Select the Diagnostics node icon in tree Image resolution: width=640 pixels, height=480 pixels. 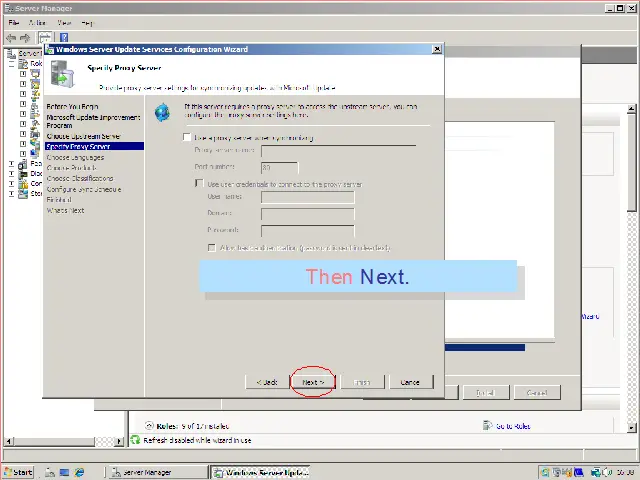point(23,174)
